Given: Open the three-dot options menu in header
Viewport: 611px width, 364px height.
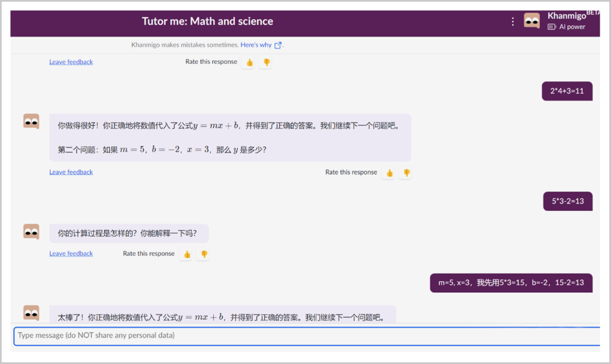Looking at the screenshot, I should (x=513, y=21).
